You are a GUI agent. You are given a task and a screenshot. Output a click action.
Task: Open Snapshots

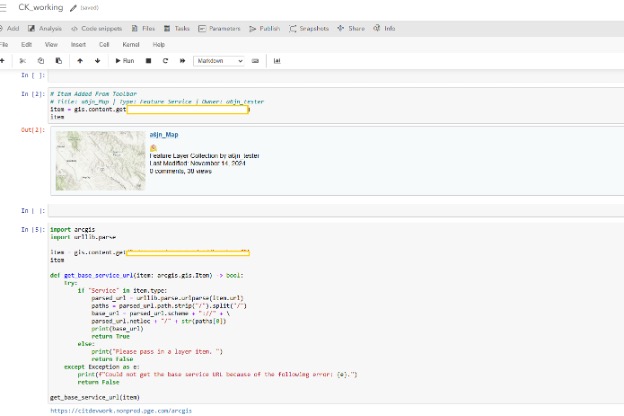pyautogui.click(x=309, y=28)
